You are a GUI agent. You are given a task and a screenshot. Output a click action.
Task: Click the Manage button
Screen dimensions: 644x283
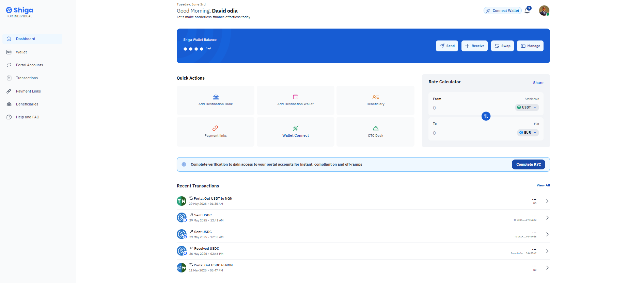(530, 46)
